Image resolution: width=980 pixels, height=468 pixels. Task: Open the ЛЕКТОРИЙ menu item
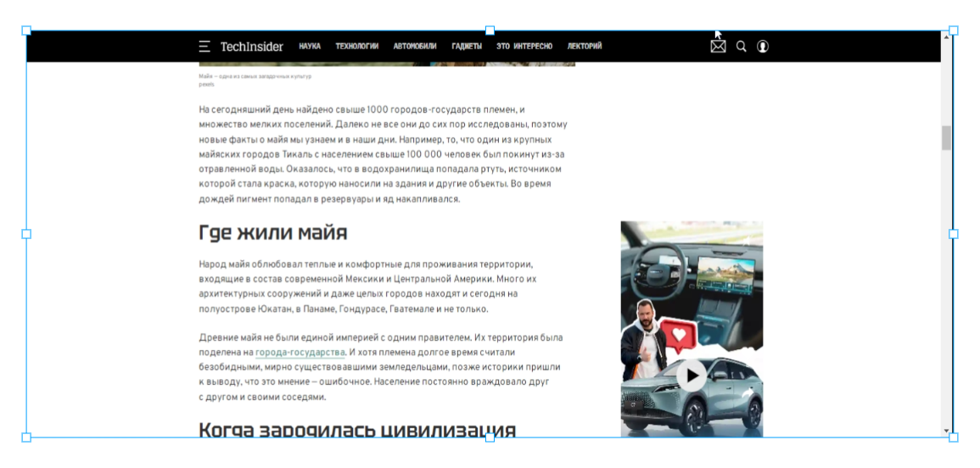tap(585, 47)
